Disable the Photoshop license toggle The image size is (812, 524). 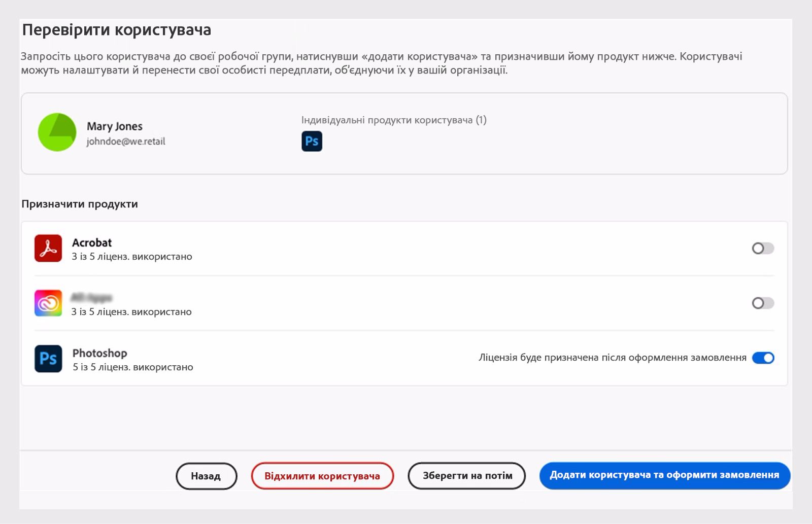tap(763, 358)
